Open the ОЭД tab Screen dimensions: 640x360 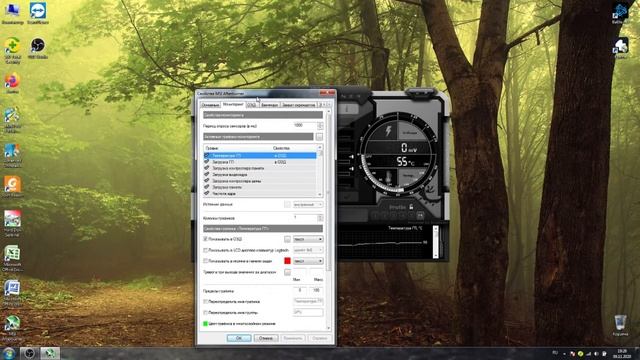tap(251, 105)
